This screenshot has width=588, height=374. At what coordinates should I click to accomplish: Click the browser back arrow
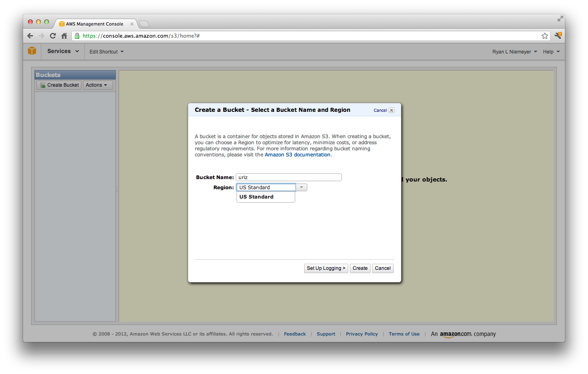30,36
